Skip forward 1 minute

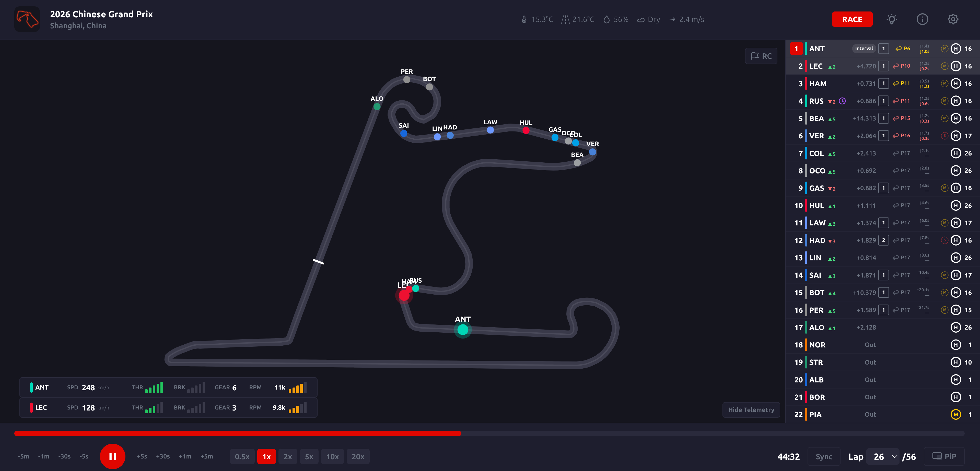pyautogui.click(x=185, y=456)
